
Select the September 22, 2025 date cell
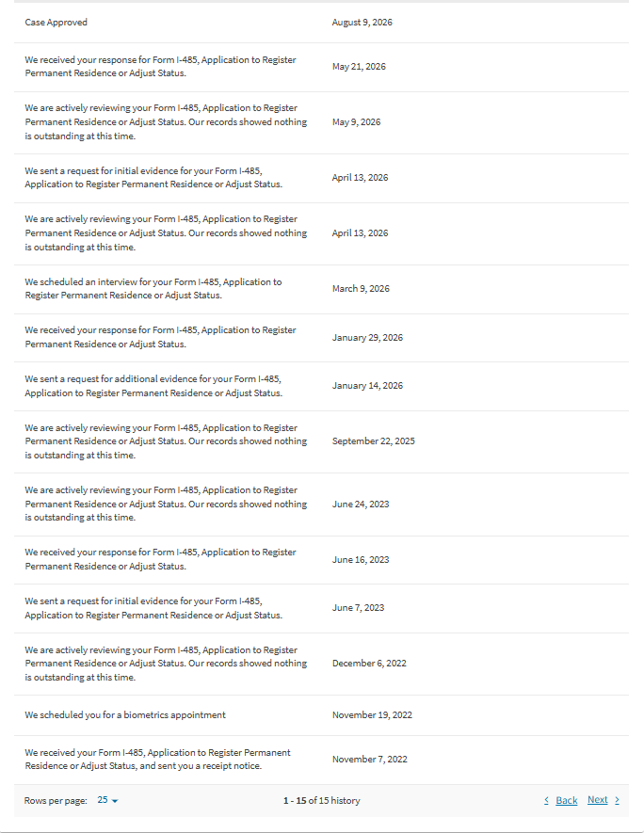coord(374,441)
